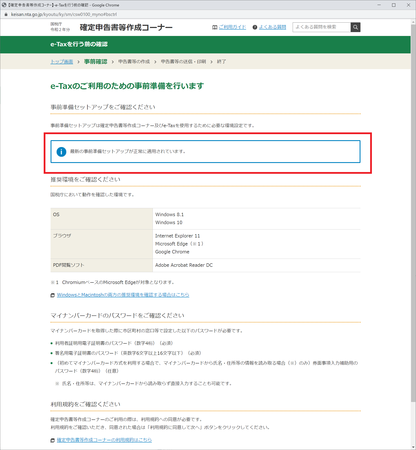Open the 確定申告書等作成コーナーの利用規約 link

104,440
